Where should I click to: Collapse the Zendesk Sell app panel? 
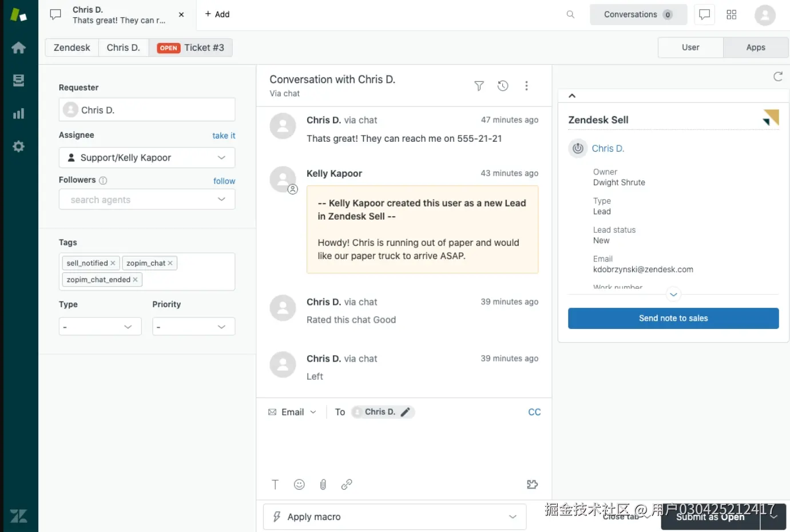click(572, 96)
